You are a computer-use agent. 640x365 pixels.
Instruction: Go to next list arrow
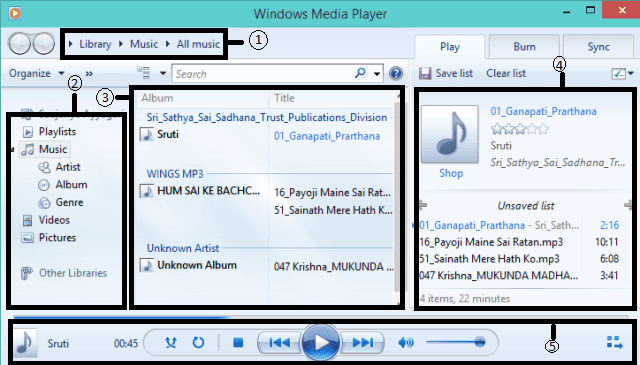628,205
